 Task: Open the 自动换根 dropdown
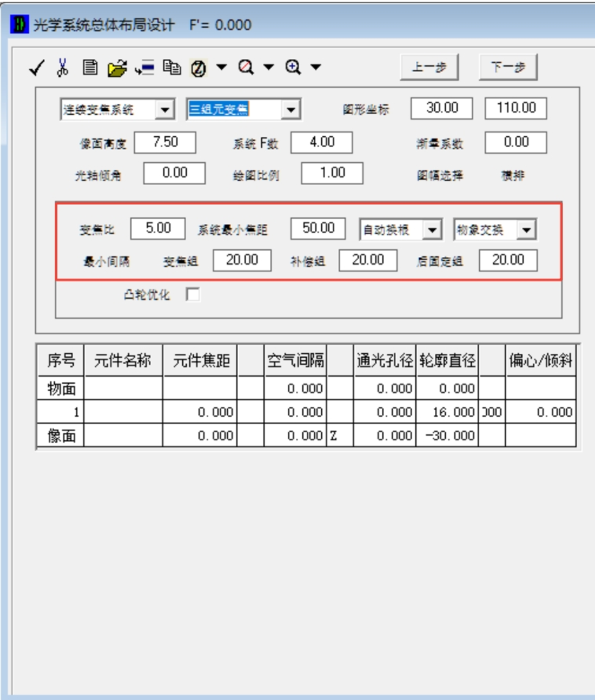click(431, 230)
